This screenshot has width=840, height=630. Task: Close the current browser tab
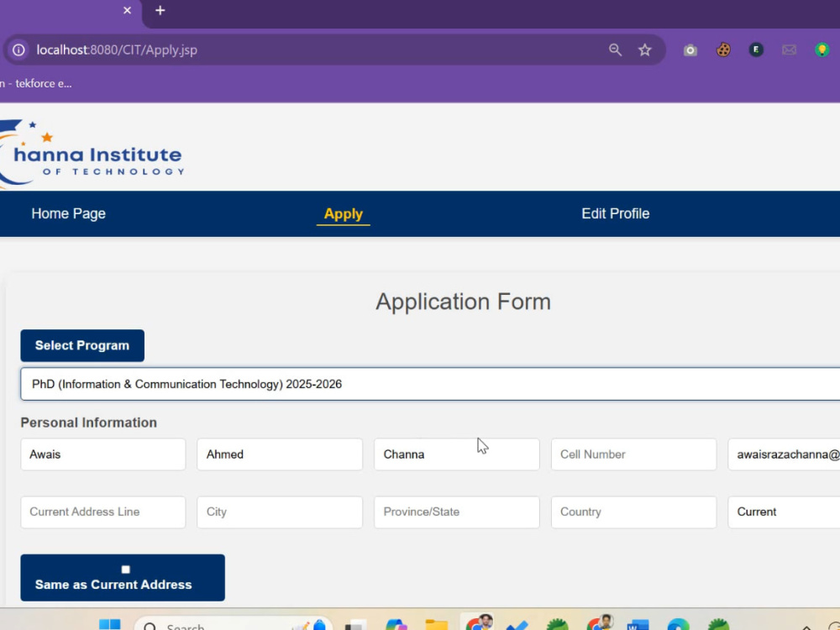pyautogui.click(x=127, y=10)
